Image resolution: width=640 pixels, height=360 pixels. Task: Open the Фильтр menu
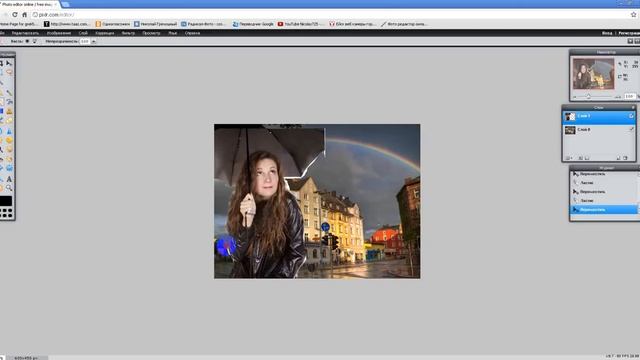(x=128, y=33)
